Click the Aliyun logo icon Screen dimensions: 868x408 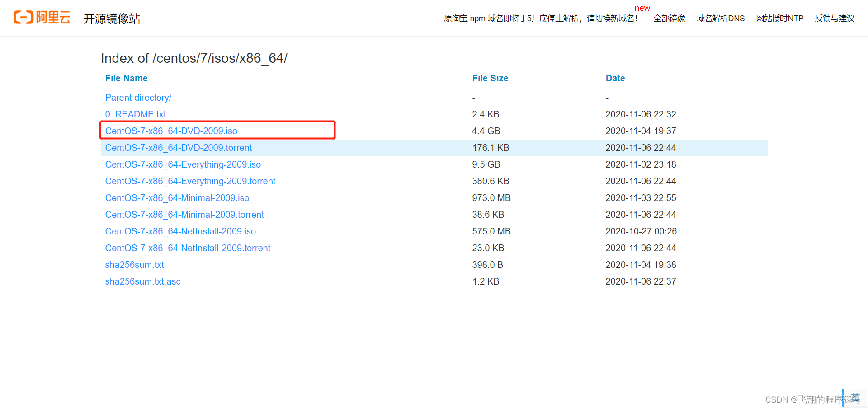click(x=42, y=18)
